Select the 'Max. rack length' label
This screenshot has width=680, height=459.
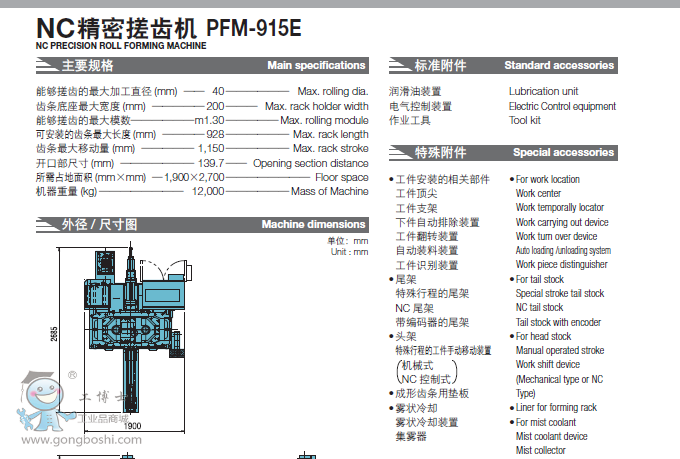330,134
